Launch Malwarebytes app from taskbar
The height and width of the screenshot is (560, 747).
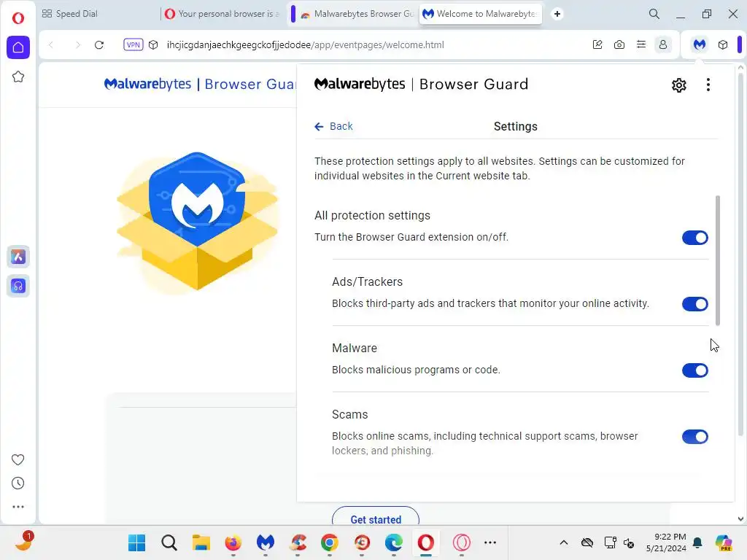click(x=266, y=542)
